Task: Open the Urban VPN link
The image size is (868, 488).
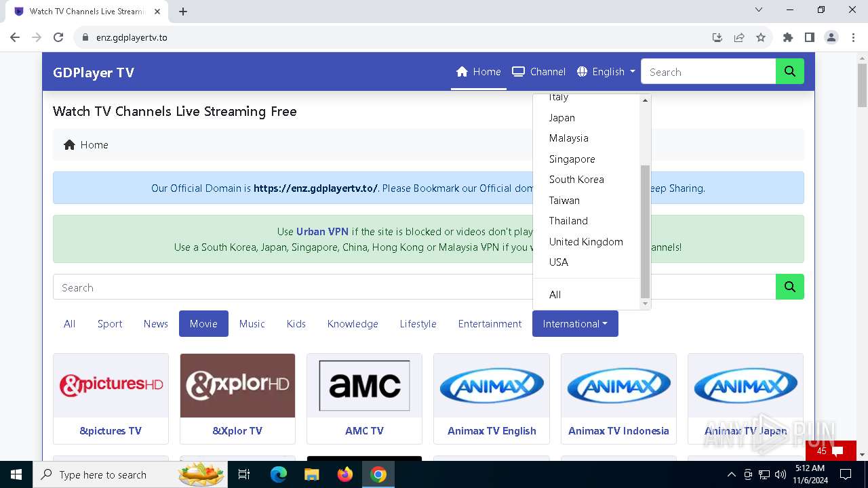Action: [x=322, y=232]
